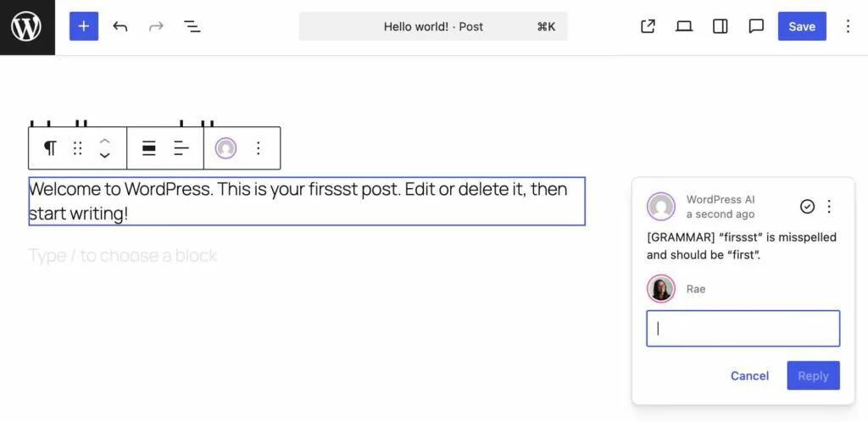Viewport: 868px width, 422px height.
Task: Click the blue Save button
Action: 801,26
